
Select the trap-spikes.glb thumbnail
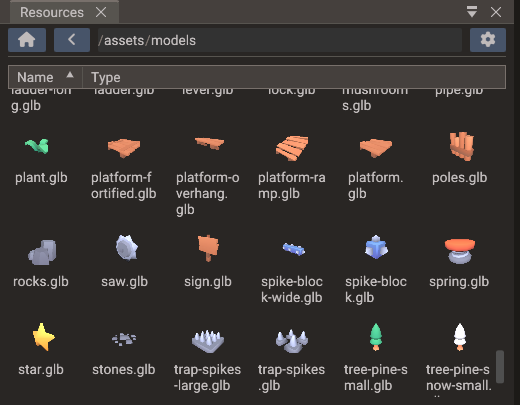292,341
